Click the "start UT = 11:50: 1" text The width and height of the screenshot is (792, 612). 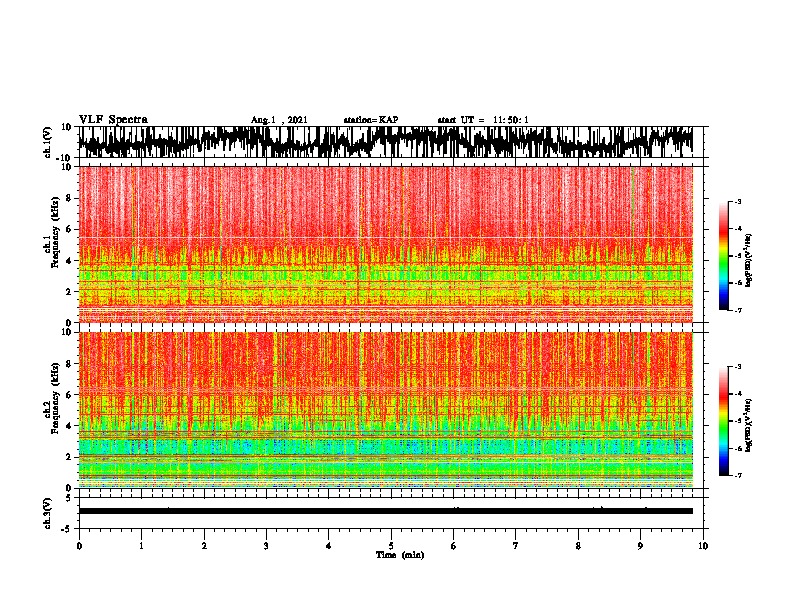coord(483,120)
